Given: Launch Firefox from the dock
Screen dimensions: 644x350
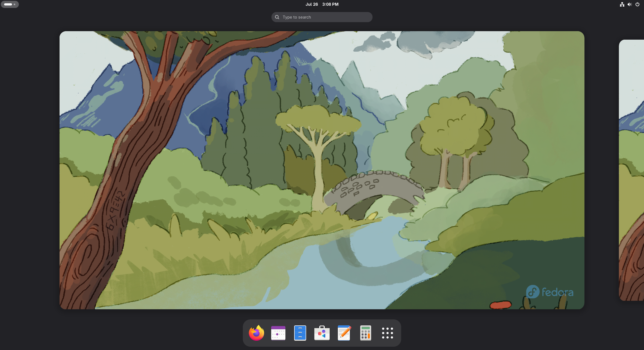Looking at the screenshot, I should (x=256, y=333).
